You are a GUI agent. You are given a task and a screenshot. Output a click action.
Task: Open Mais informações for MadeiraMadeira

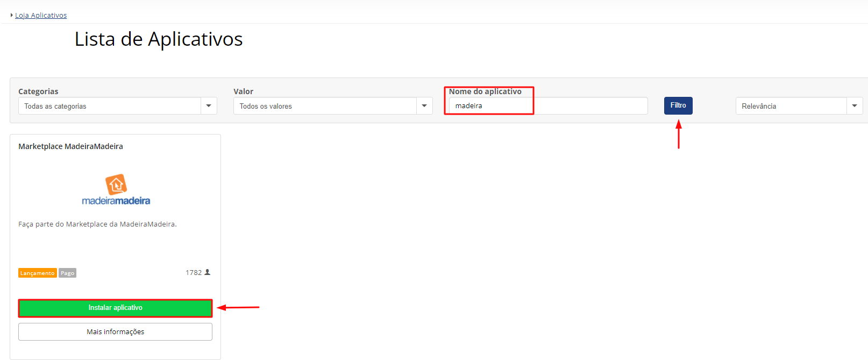click(x=115, y=332)
